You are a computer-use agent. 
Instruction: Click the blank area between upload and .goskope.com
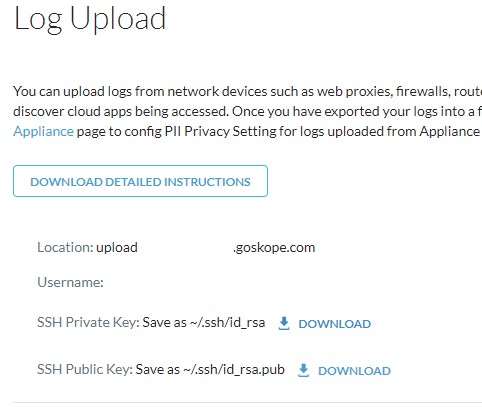pyautogui.click(x=185, y=248)
